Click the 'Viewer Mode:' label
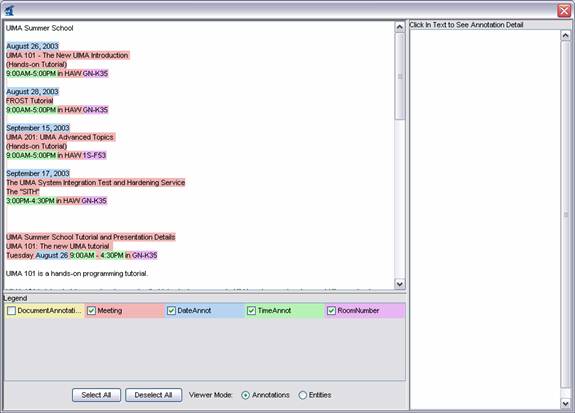This screenshot has width=575, height=413. coord(211,395)
